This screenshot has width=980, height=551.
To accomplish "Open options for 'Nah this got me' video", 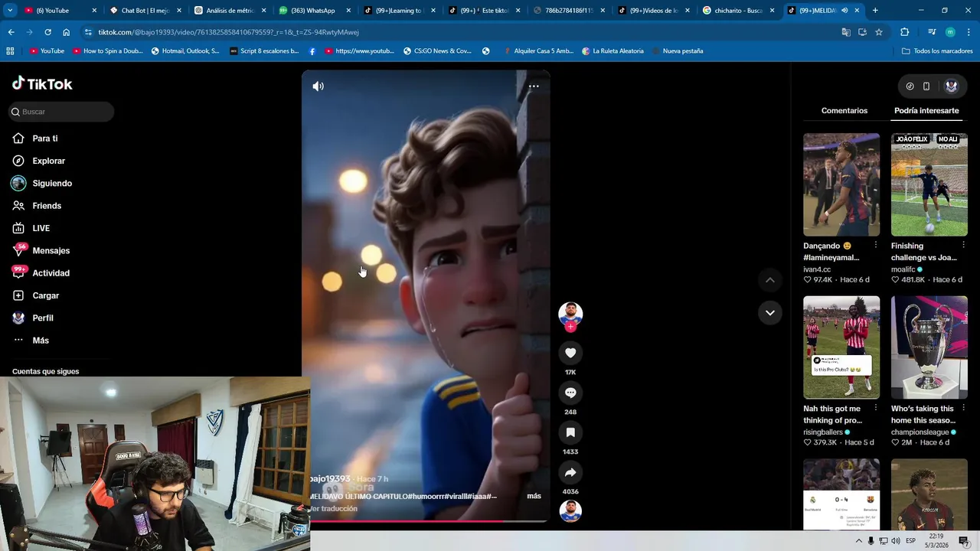I will pyautogui.click(x=876, y=409).
